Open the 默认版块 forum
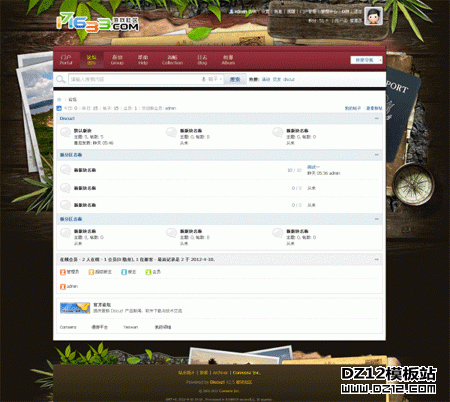The image size is (450, 402). pos(83,131)
